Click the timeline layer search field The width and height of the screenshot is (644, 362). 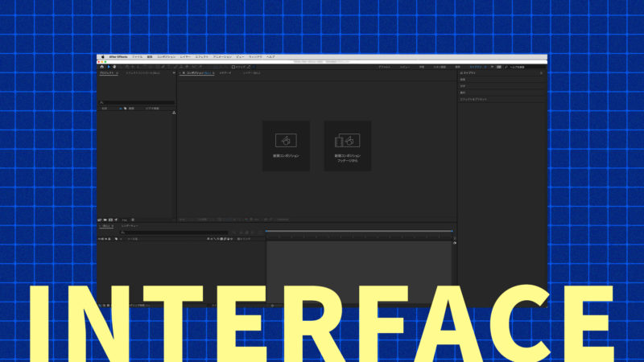(x=174, y=232)
